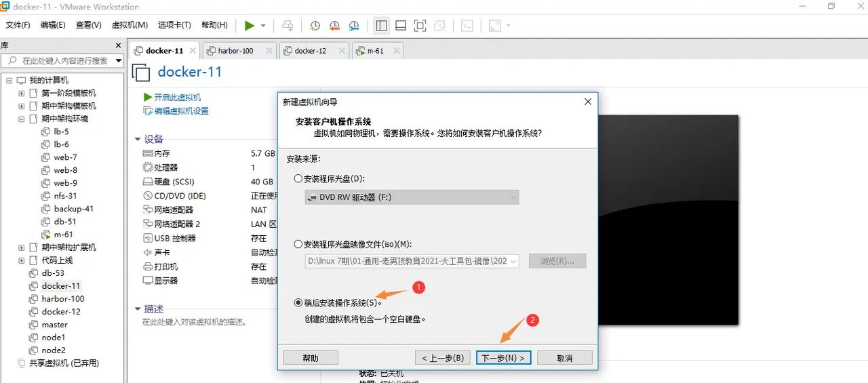This screenshot has height=383, width=868.
Task: Open the snapshot manager icon
Action: point(354,26)
